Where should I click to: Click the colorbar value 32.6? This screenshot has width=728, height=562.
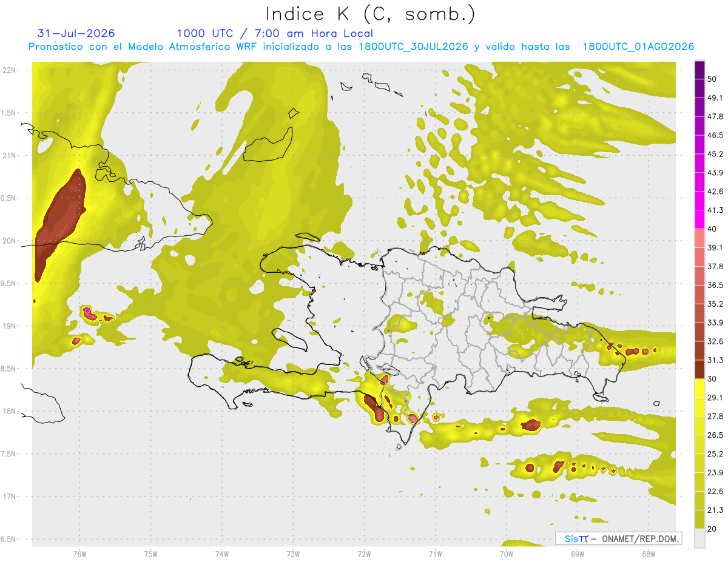point(715,341)
